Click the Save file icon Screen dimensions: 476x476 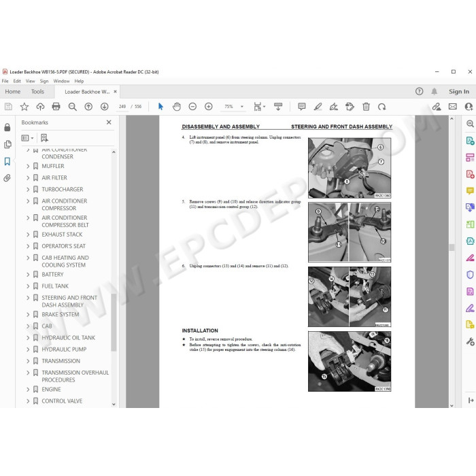coord(8,107)
